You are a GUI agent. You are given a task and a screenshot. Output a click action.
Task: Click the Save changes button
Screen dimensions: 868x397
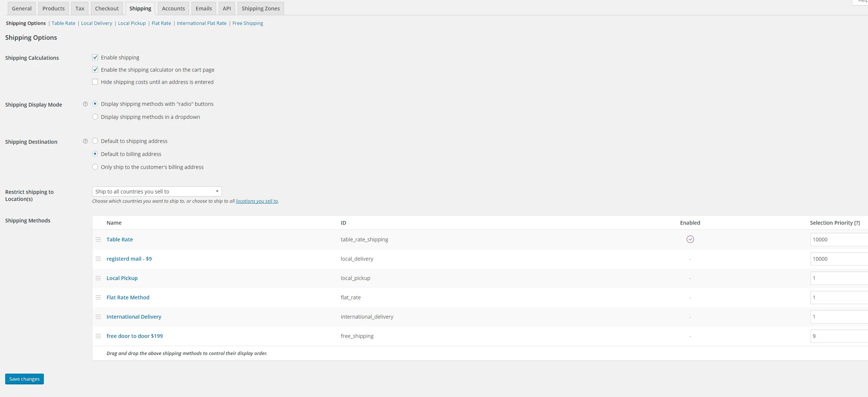pos(25,379)
